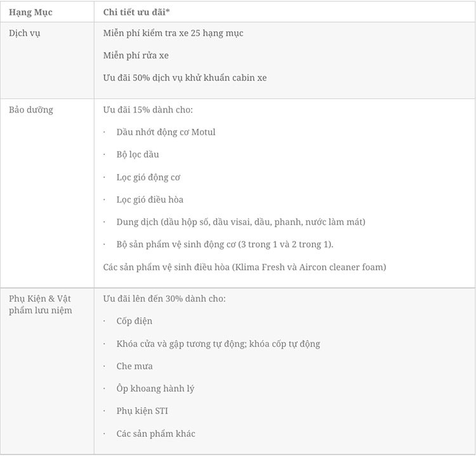Click the "Phụ kiện STI" item
The height and width of the screenshot is (456, 476).
(x=142, y=411)
